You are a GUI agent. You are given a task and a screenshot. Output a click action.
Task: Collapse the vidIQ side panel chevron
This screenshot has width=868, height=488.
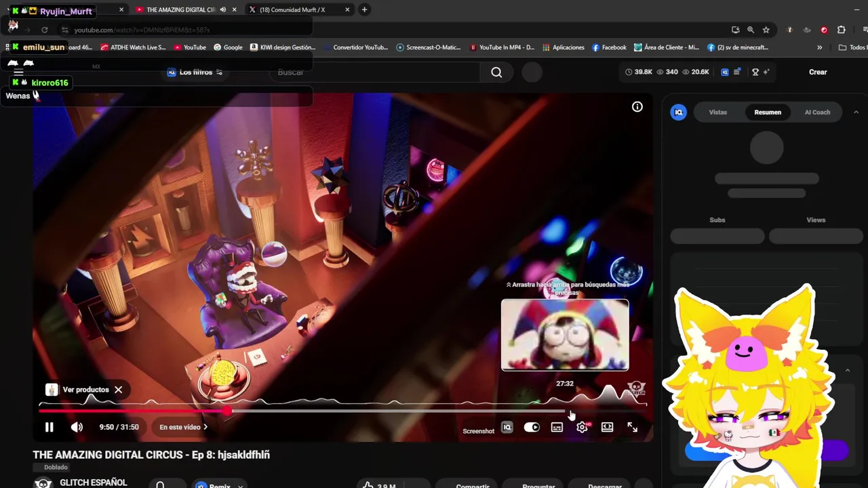tap(856, 112)
